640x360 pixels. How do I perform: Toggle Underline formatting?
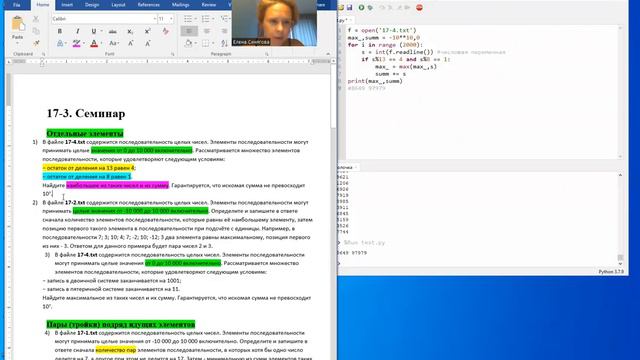click(93, 31)
